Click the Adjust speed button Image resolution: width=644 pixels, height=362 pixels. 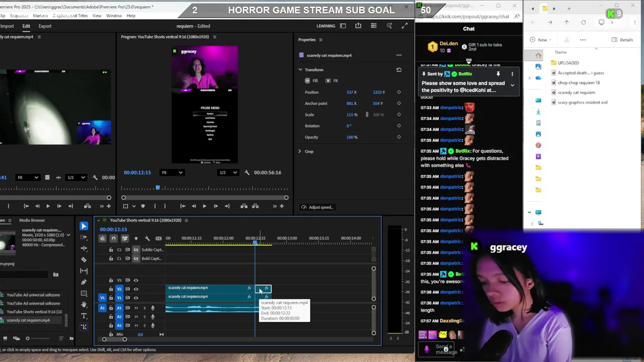pyautogui.click(x=317, y=207)
